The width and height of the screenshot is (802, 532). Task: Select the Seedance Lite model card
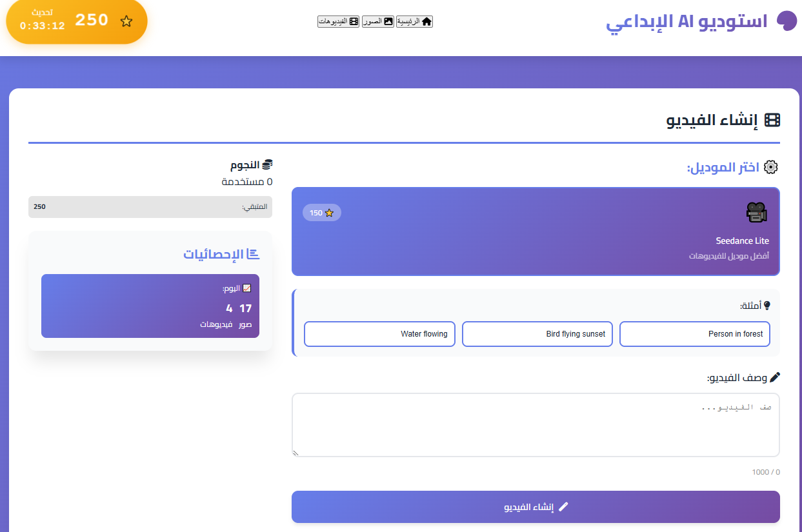(536, 232)
